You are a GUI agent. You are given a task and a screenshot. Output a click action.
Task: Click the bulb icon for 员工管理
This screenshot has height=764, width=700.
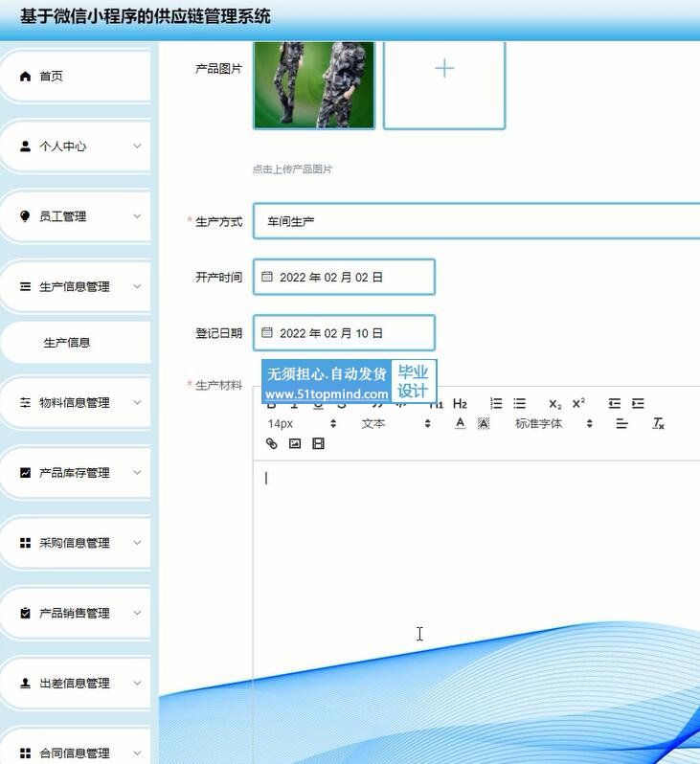[25, 216]
